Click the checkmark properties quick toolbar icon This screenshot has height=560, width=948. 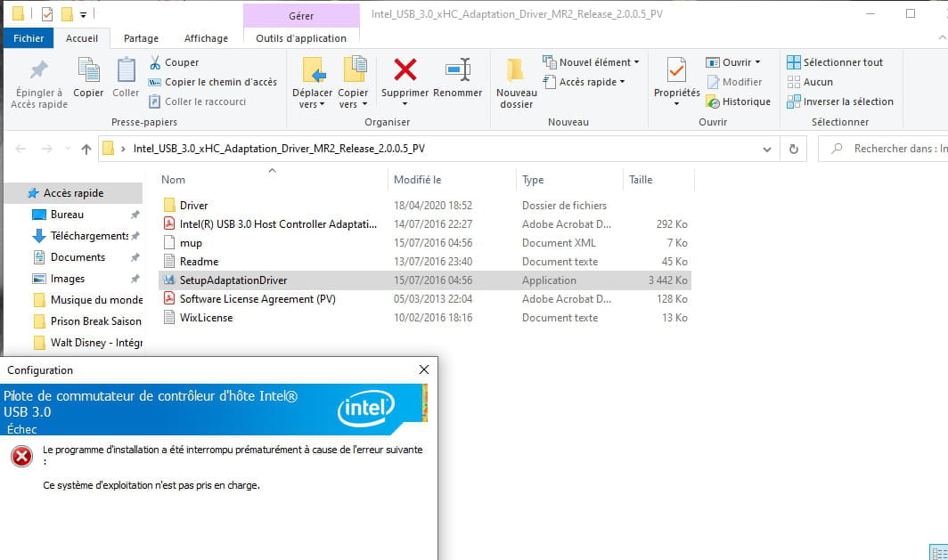[x=47, y=13]
